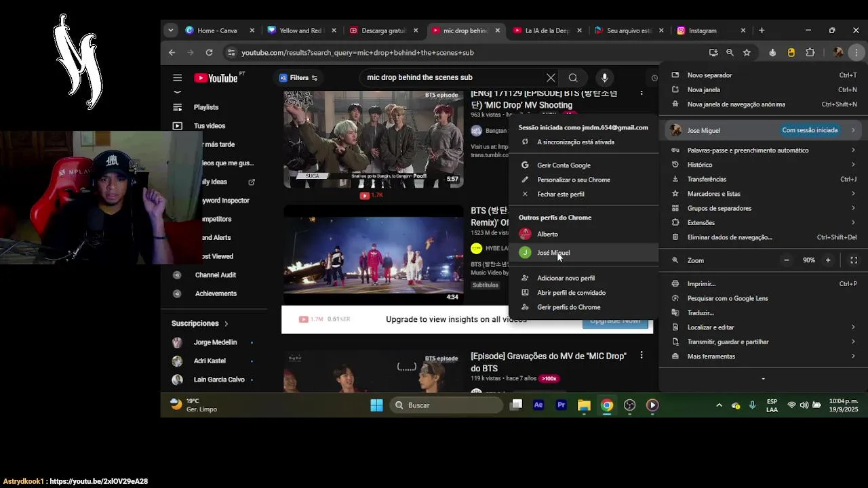Open Channel Audit in the sidebar

tap(215, 275)
